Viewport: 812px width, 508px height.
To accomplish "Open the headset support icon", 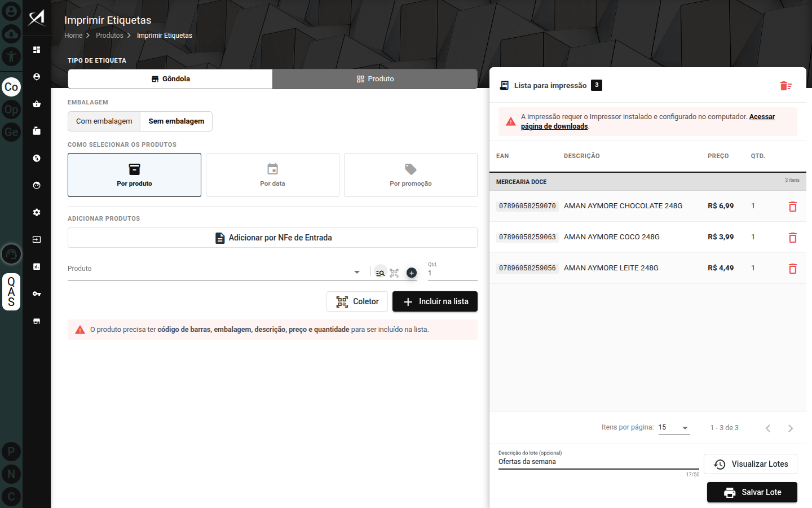I will point(11,254).
